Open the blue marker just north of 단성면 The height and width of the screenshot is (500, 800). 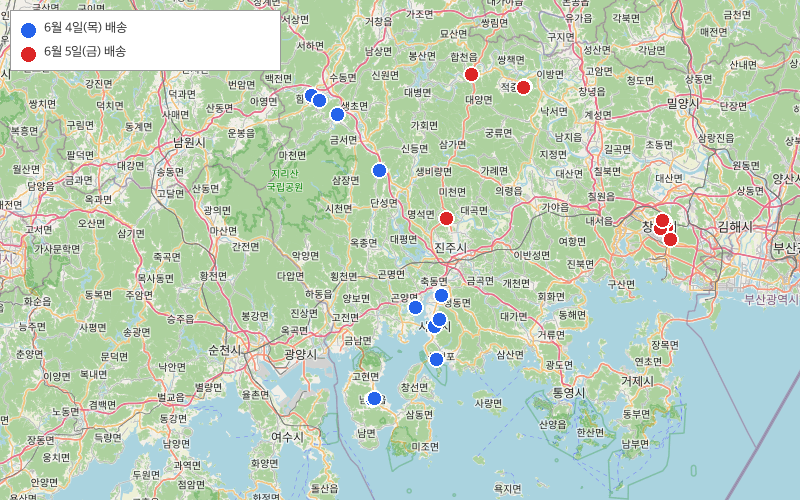(x=379, y=170)
